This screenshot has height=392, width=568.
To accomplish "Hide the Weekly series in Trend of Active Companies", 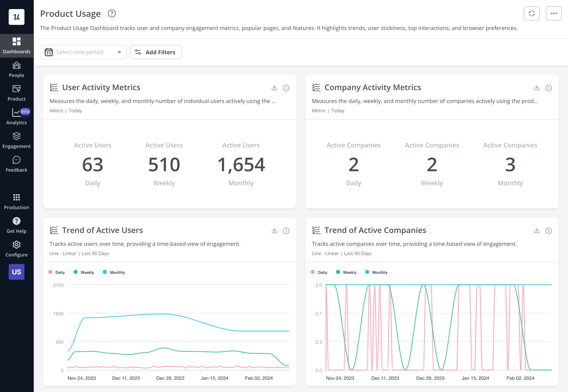I will click(x=346, y=272).
